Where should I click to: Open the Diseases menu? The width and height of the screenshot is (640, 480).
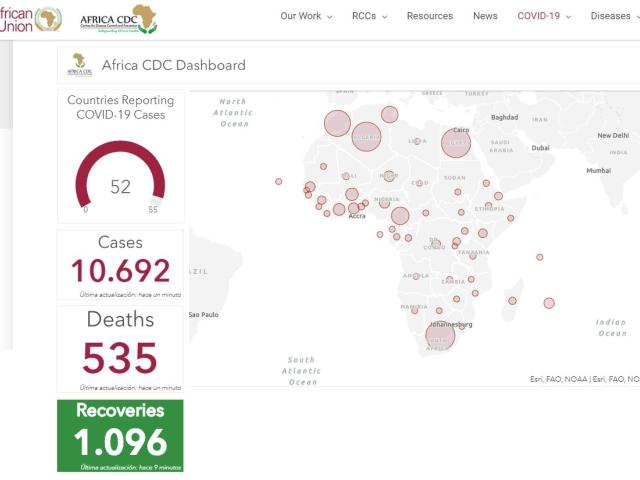click(x=610, y=16)
